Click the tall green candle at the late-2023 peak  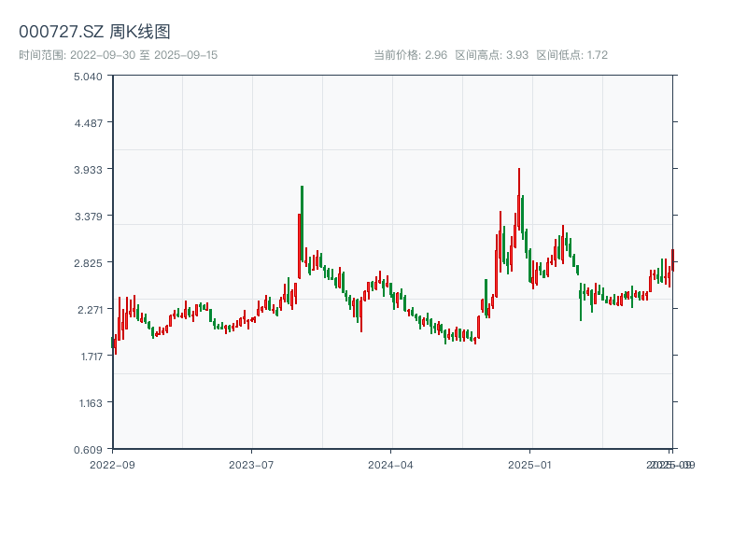coord(302,224)
